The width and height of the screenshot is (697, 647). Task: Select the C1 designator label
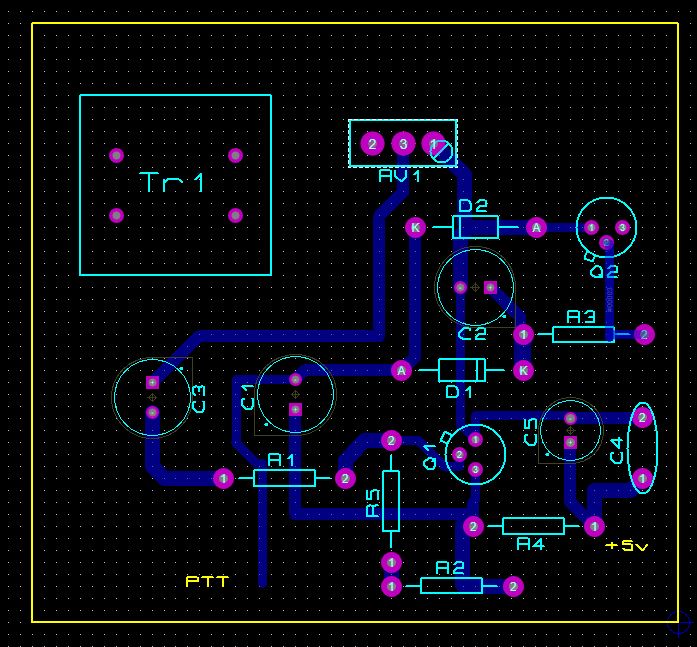[247, 397]
